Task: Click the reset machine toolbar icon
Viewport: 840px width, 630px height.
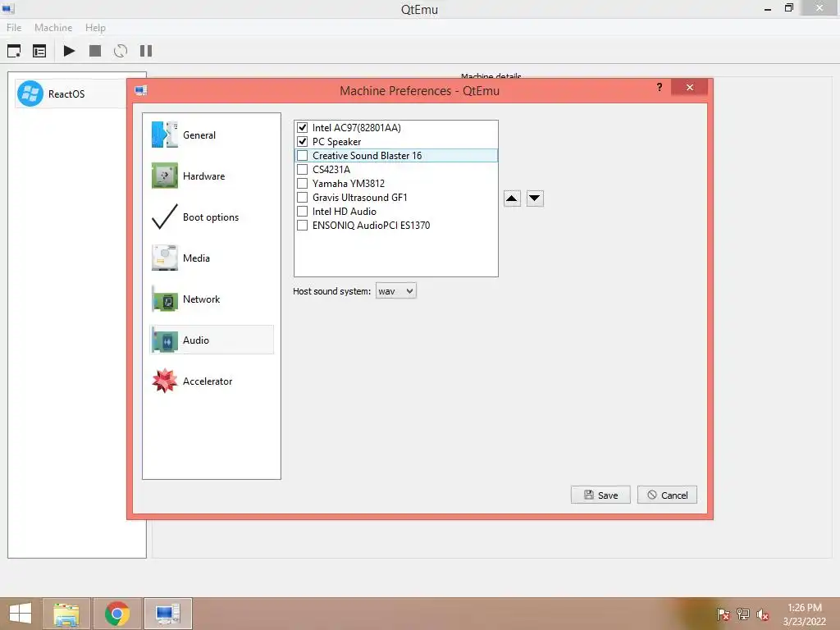Action: click(121, 51)
